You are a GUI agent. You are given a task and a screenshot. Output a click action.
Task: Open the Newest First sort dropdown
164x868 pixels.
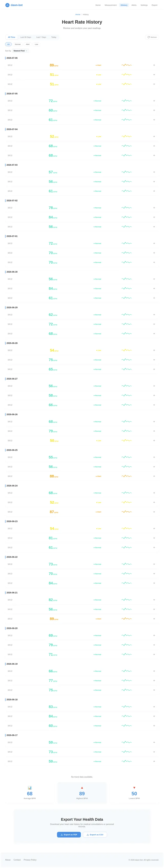click(20, 51)
